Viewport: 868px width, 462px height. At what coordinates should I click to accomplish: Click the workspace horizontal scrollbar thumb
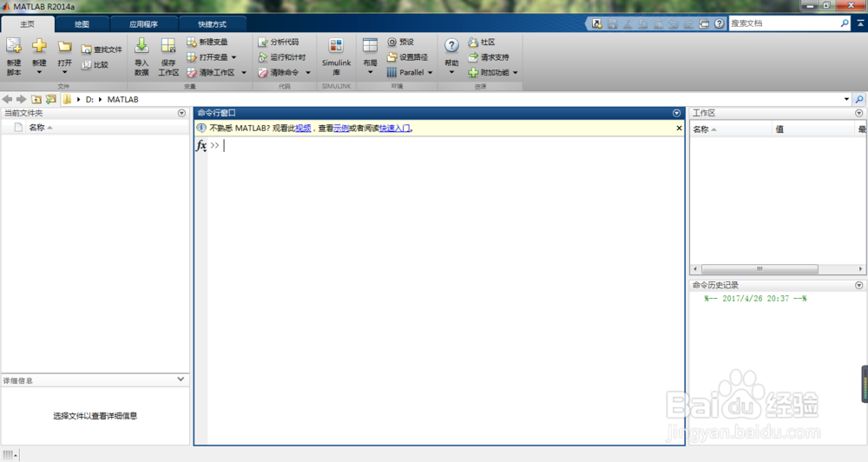[x=759, y=268]
